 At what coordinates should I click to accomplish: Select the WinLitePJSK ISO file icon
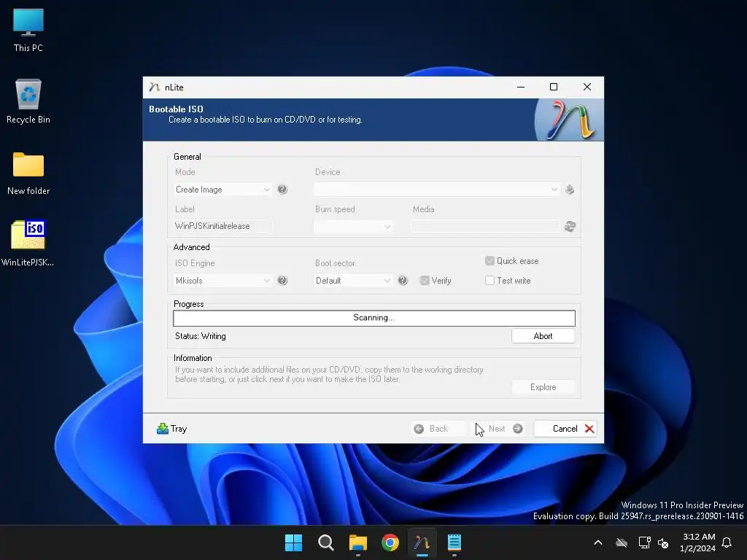[28, 243]
